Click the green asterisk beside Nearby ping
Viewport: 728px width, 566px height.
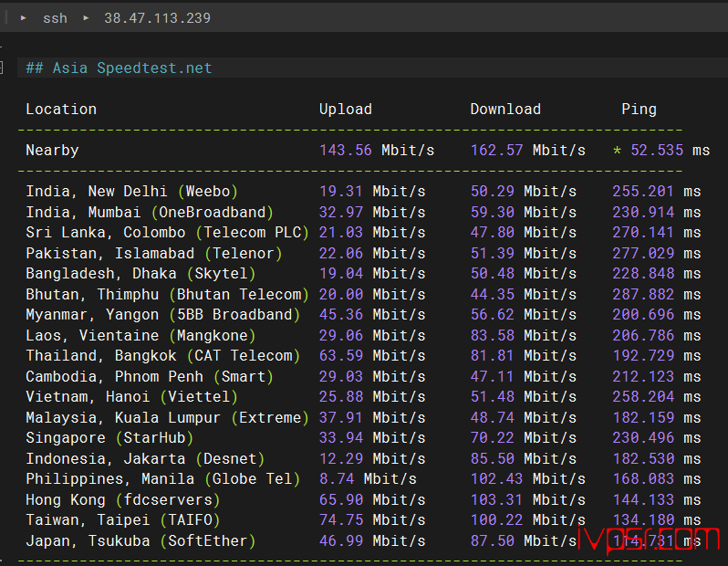point(617,151)
